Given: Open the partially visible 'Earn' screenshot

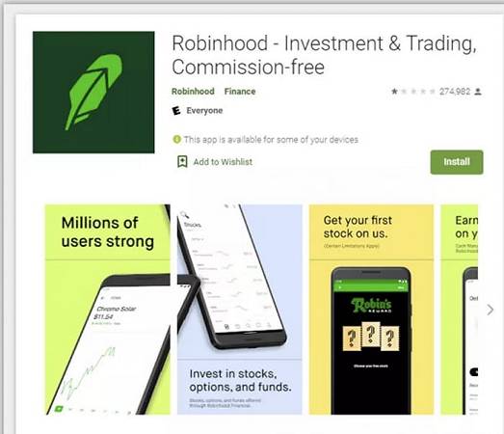Looking at the screenshot, I should (460, 310).
